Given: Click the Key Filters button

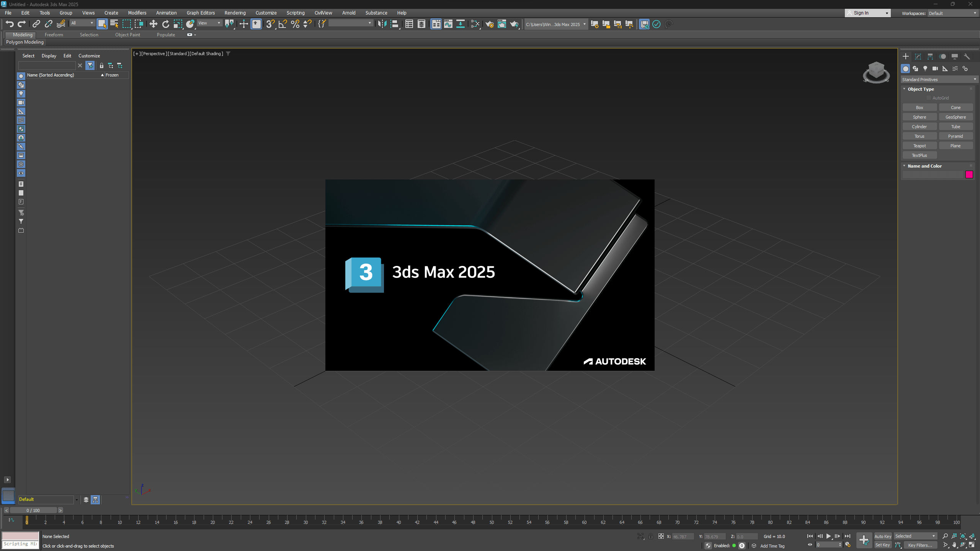Looking at the screenshot, I should click(x=920, y=545).
